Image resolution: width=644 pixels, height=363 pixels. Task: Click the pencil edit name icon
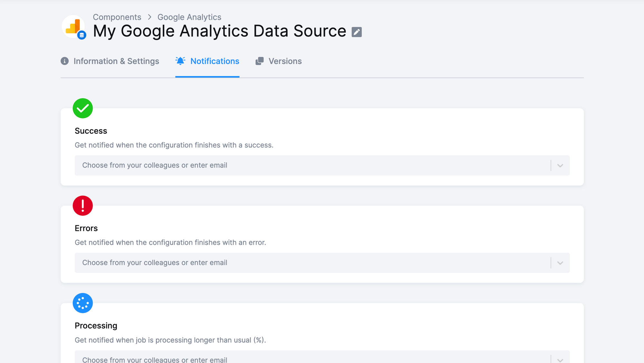click(356, 32)
